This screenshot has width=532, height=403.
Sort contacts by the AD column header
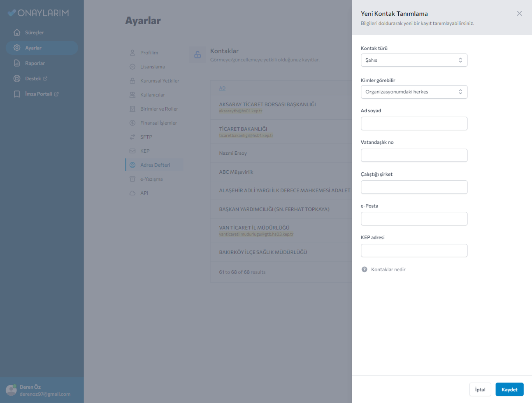click(222, 88)
